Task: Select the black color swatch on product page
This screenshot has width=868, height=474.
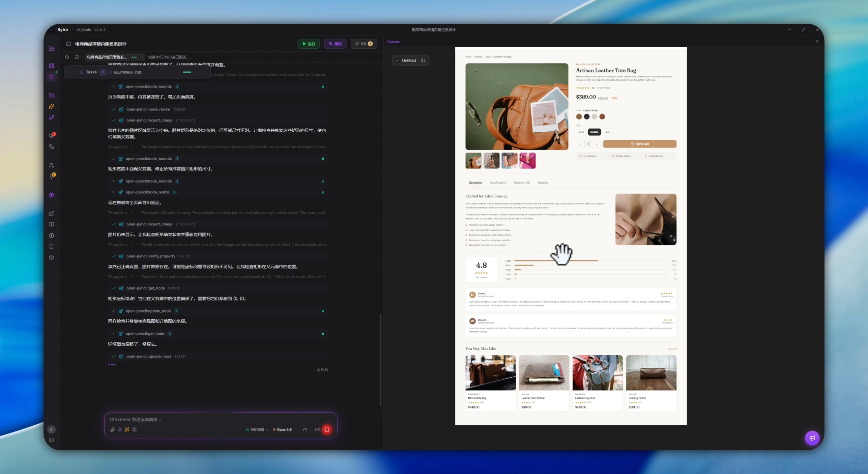Action: (x=587, y=117)
